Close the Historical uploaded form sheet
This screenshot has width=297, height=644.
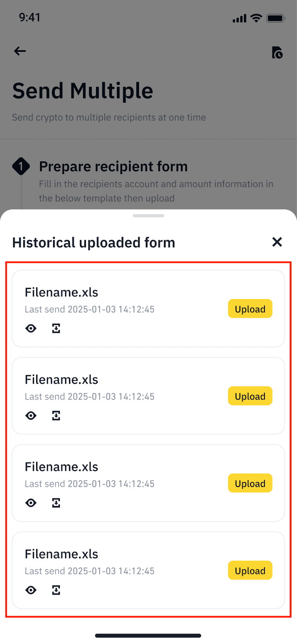(x=277, y=242)
